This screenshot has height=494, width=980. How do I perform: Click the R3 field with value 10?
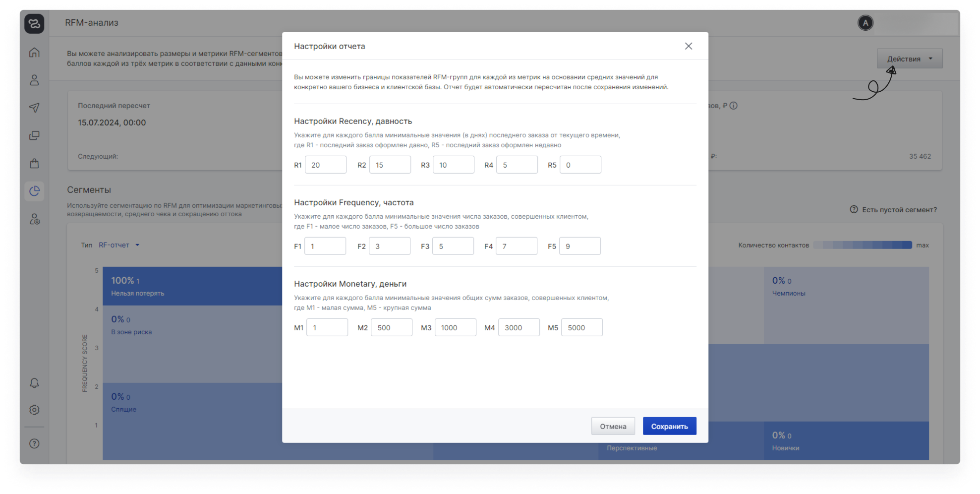tap(454, 165)
